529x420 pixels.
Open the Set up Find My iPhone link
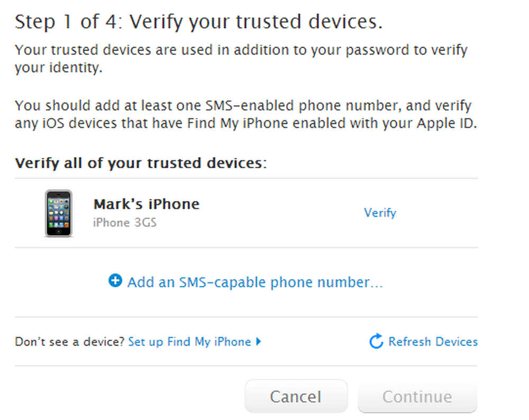tap(189, 342)
